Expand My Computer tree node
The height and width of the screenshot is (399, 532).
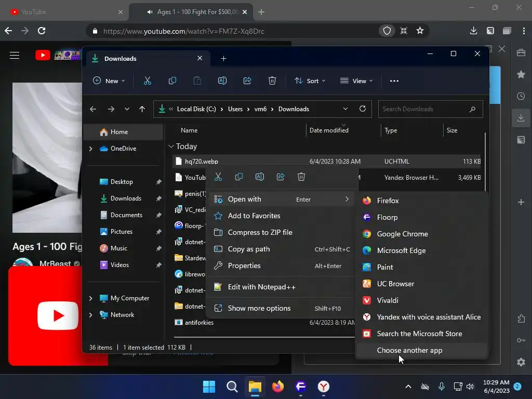[90, 298]
